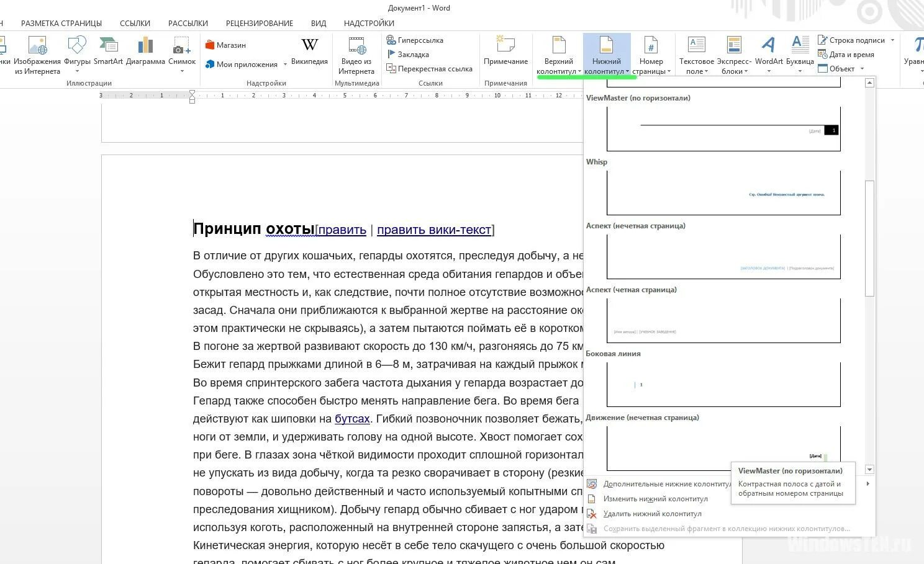Click the gallery scroll up arrow
This screenshot has width=924, height=564.
point(869,83)
